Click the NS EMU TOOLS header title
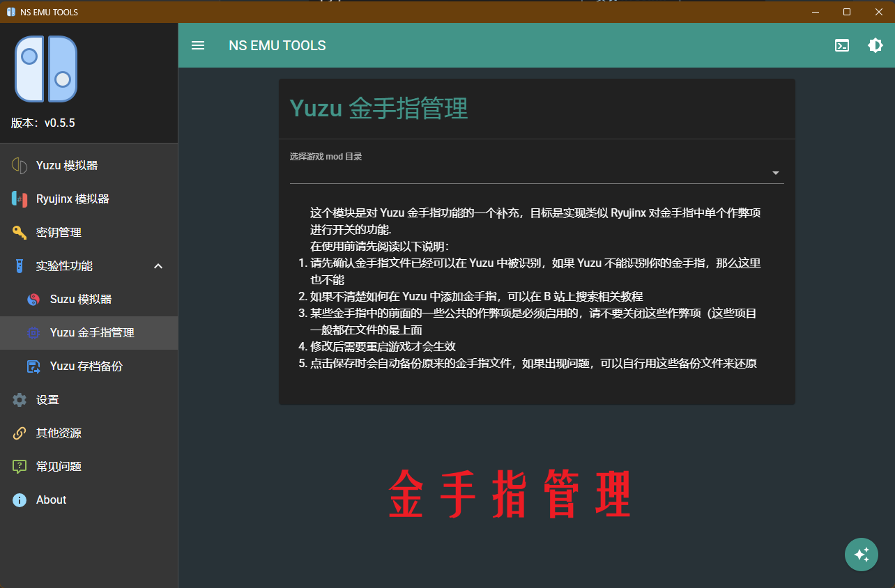Screen dimensions: 895x588 [277, 45]
